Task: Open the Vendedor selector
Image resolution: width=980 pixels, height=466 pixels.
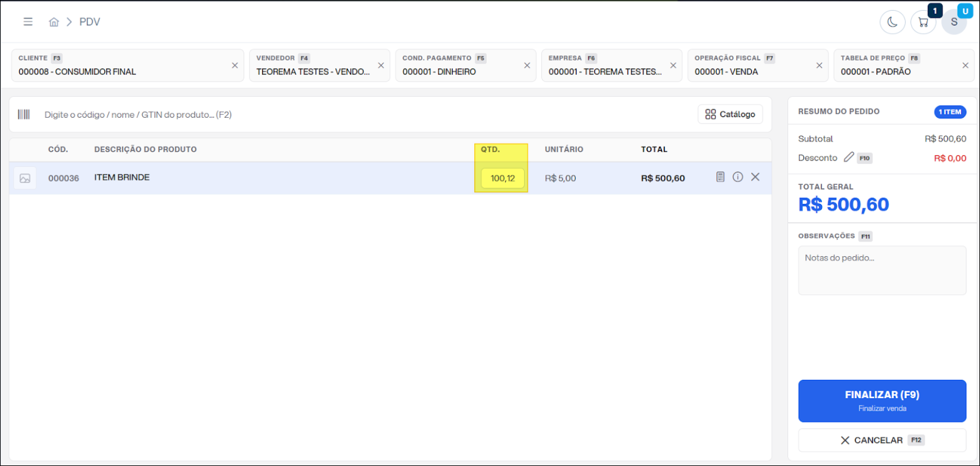Action: pyautogui.click(x=320, y=65)
